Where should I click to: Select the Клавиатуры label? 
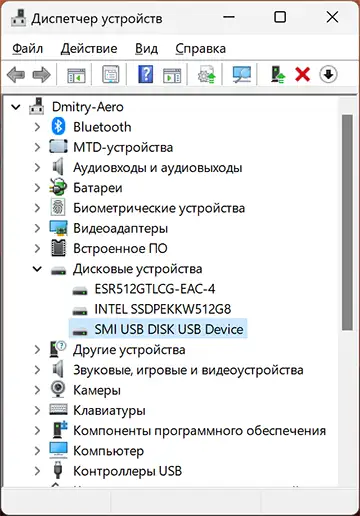109,411
